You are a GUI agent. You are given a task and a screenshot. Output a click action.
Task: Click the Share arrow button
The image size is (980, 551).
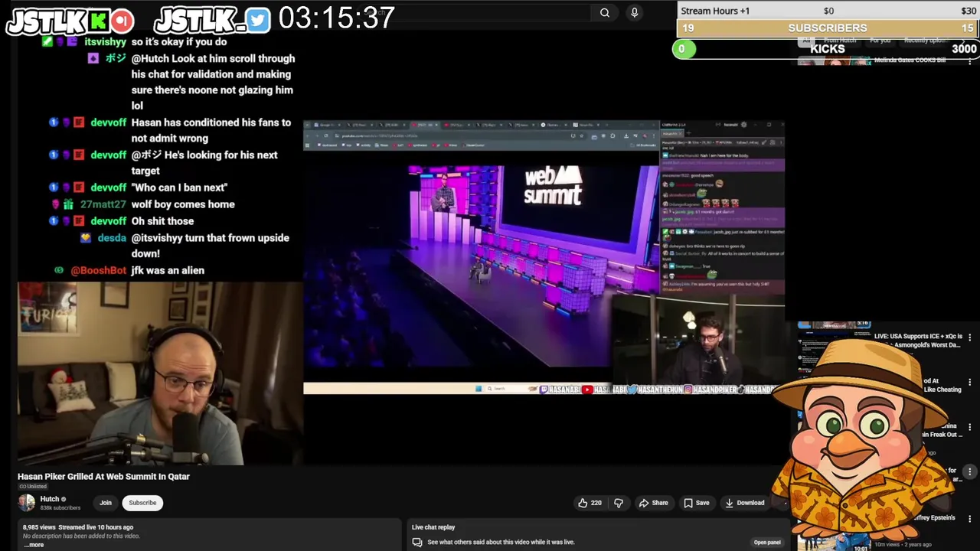(x=653, y=503)
